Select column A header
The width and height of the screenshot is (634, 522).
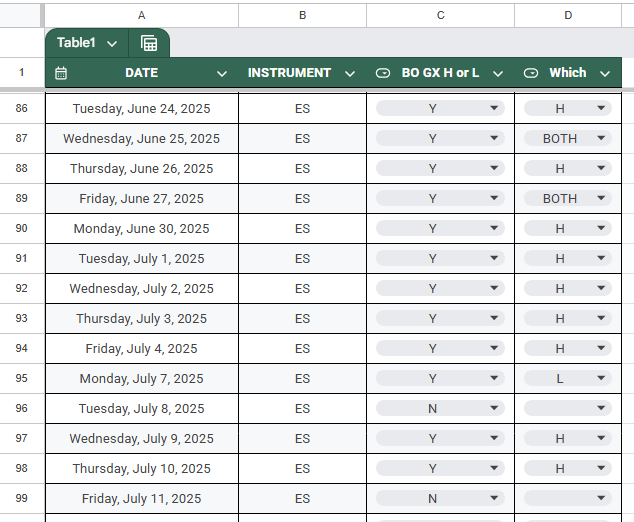coord(141,15)
